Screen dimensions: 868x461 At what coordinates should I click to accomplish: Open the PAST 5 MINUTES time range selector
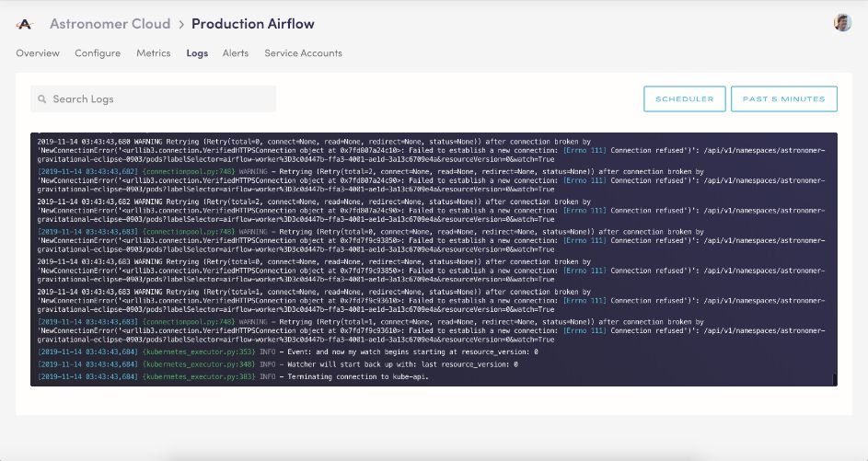point(783,99)
